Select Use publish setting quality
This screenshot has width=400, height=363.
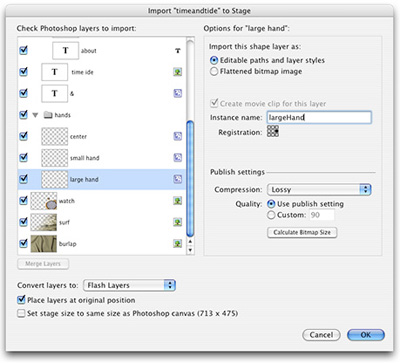pos(271,204)
